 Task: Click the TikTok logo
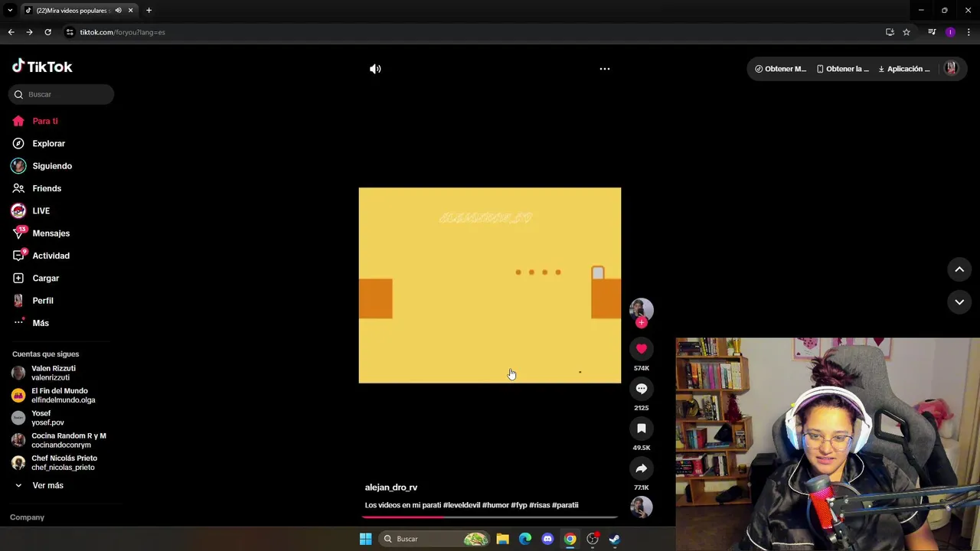42,67
